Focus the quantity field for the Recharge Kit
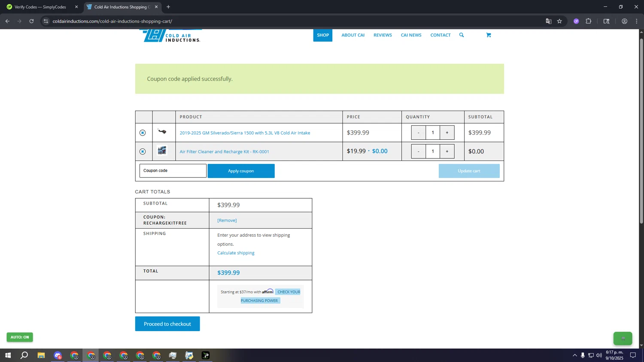The width and height of the screenshot is (644, 362). 433,151
